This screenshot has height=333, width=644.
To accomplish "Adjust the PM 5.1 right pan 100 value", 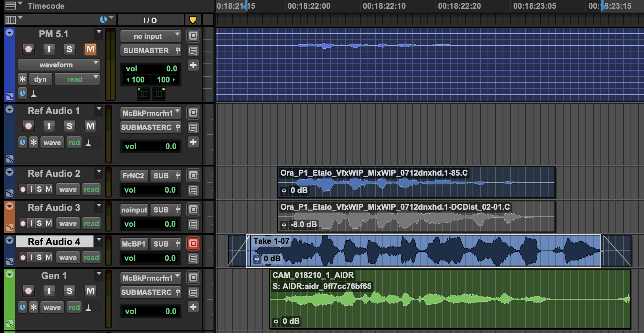I will (x=166, y=79).
